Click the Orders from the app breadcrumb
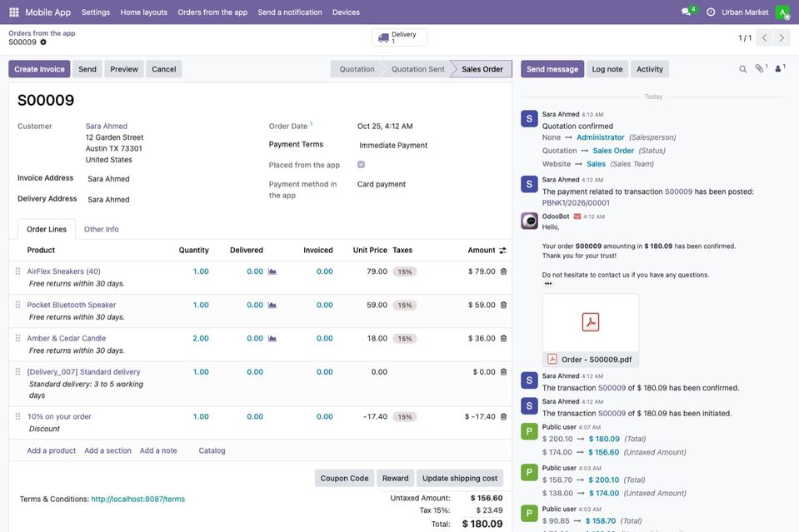799x532 pixels. coord(42,33)
